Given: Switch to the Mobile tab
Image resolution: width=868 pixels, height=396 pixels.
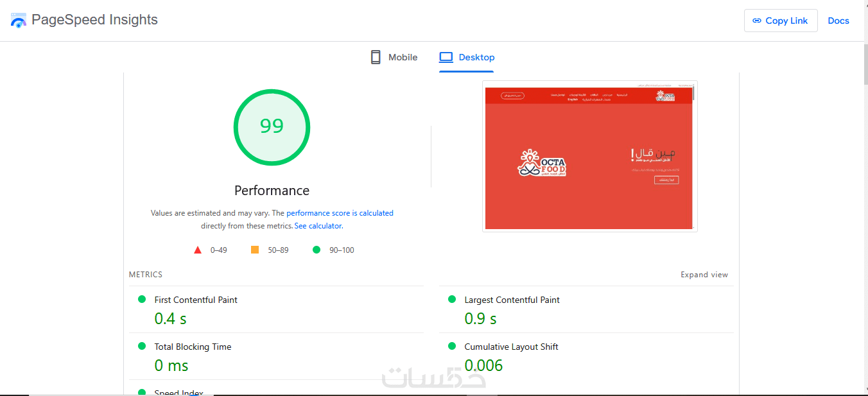Looking at the screenshot, I should click(394, 57).
